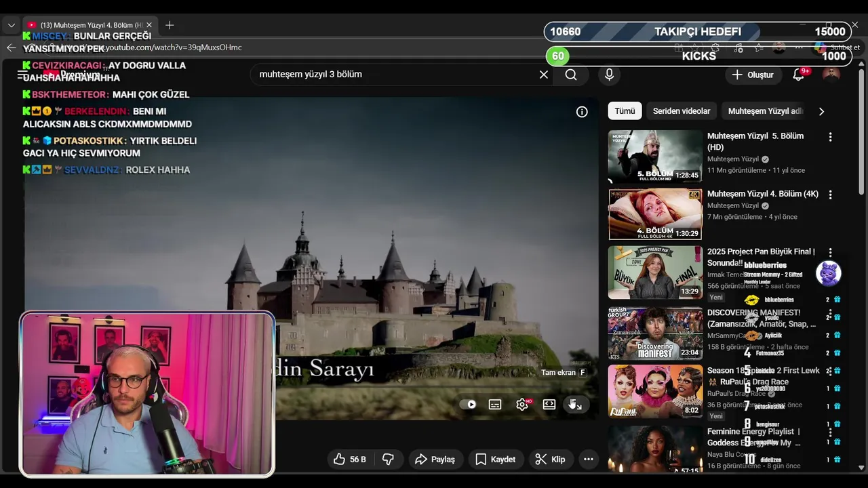This screenshot has width=868, height=488.
Task: Open Muhteşem Yüzyıl 5. Bölüm thumbnail
Action: (x=655, y=156)
